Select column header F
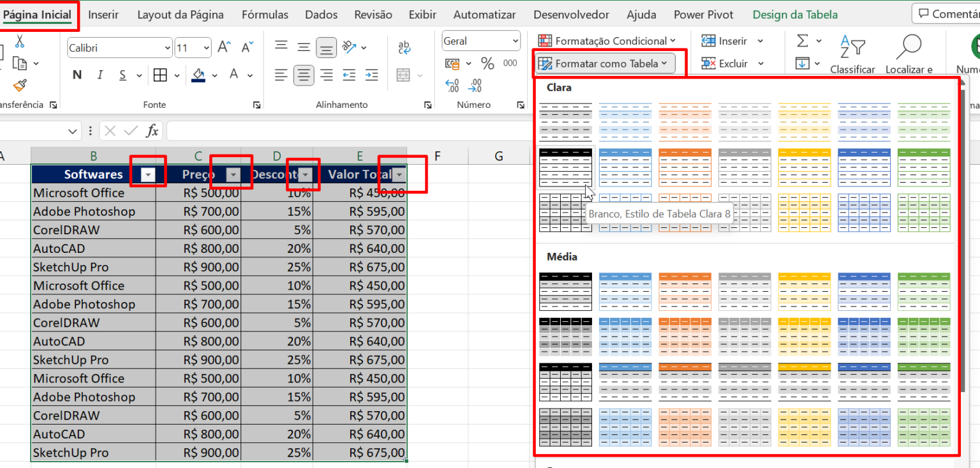 (x=437, y=156)
